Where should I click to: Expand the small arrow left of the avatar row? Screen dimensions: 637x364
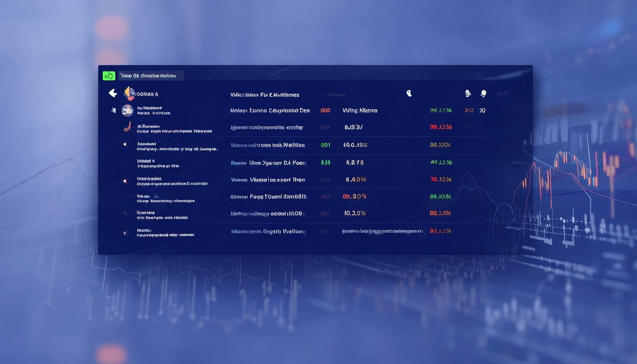[x=113, y=110]
